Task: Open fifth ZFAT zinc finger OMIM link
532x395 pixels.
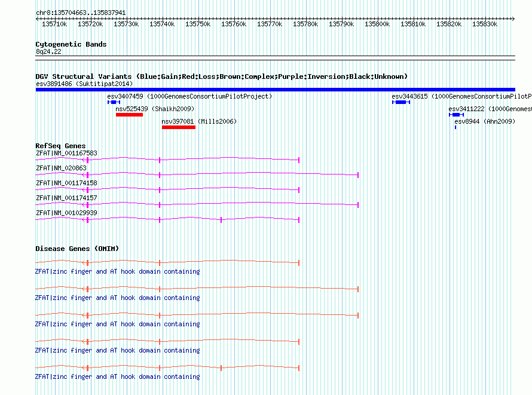Action: tap(117, 376)
